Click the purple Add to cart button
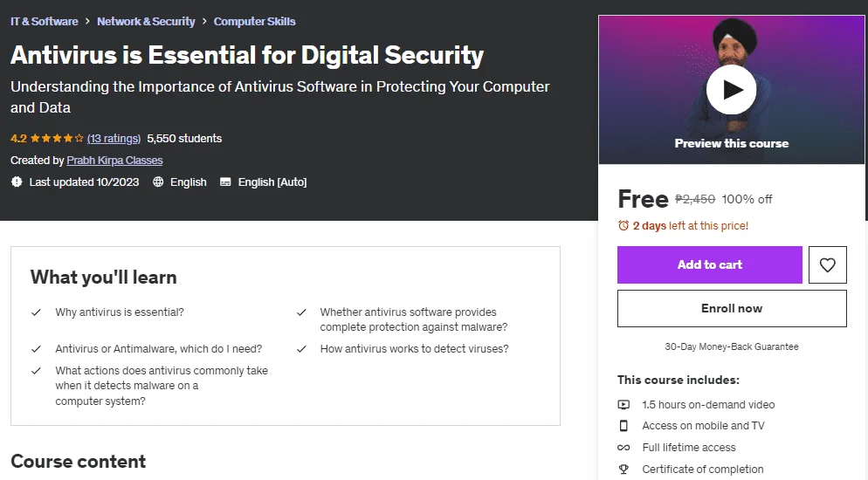 pos(710,265)
